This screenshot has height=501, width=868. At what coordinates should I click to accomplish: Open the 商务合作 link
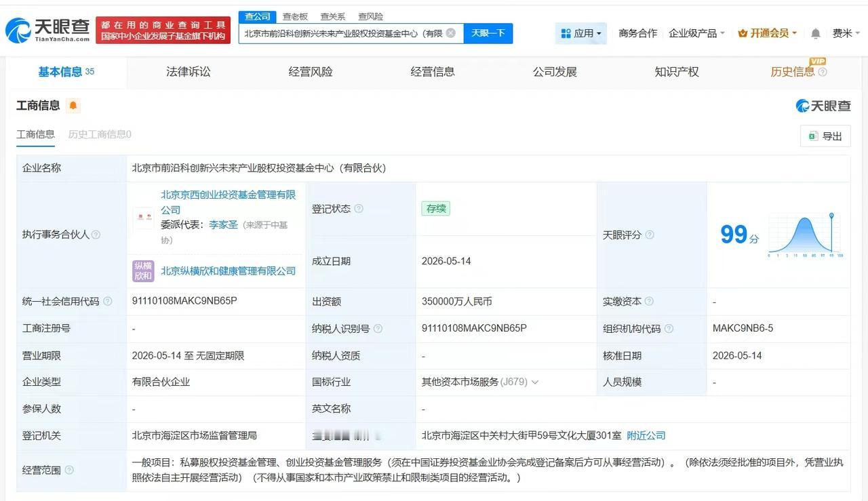click(x=637, y=33)
